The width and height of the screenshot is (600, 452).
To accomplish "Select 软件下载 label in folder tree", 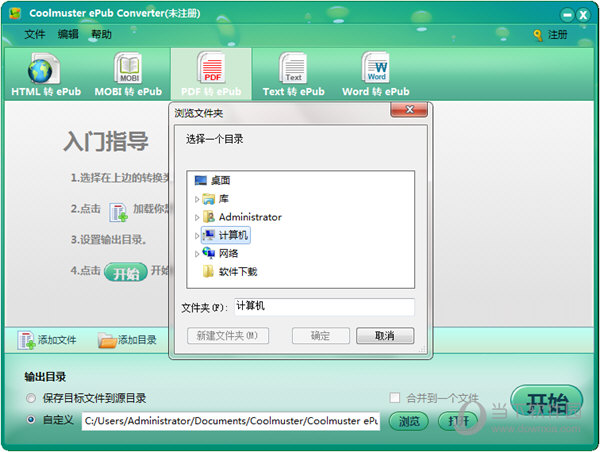I will (x=238, y=272).
